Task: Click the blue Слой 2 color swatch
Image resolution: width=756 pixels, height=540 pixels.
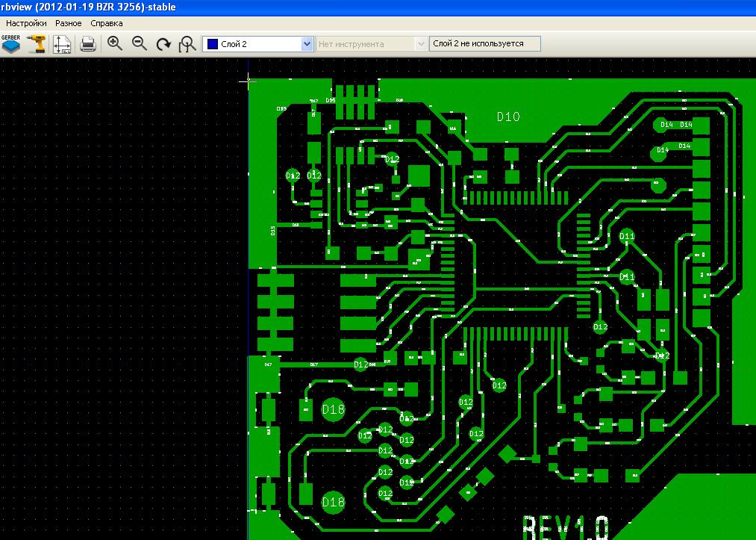Action: pyautogui.click(x=213, y=44)
